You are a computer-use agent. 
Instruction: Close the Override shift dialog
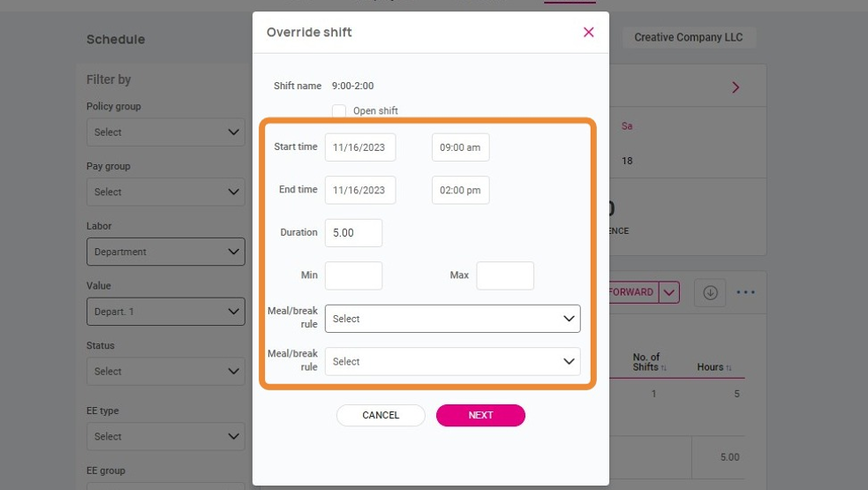pos(588,33)
